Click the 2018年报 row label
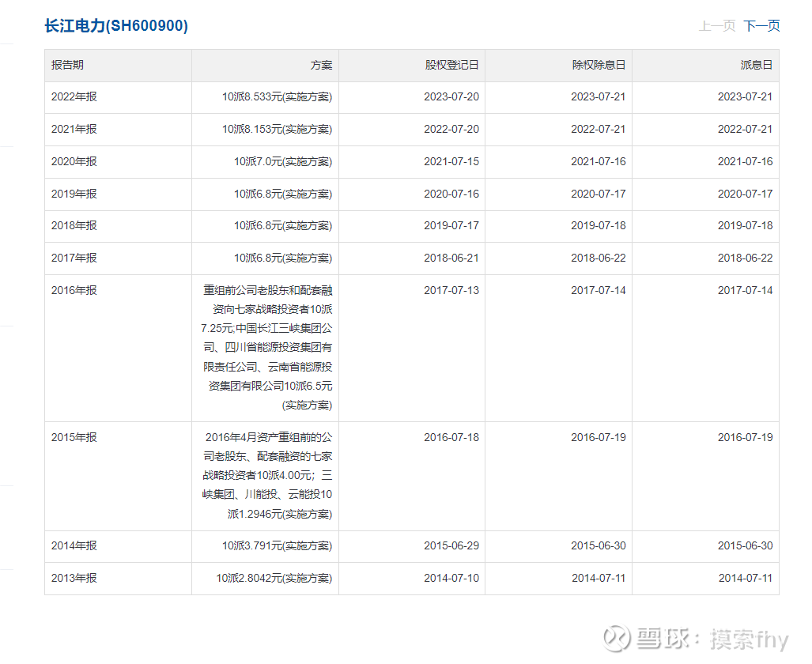Image resolution: width=812 pixels, height=664 pixels. (x=74, y=226)
